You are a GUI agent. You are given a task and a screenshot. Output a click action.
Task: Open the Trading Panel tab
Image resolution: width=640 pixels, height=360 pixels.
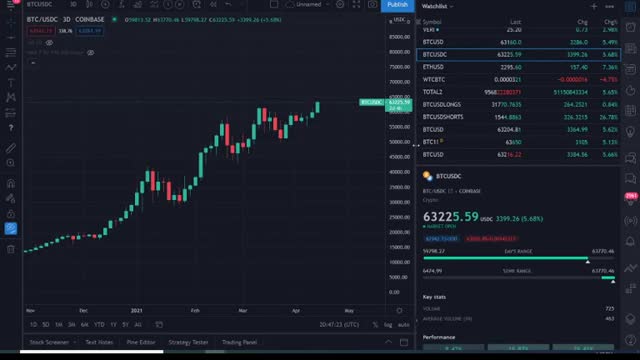[x=240, y=342]
